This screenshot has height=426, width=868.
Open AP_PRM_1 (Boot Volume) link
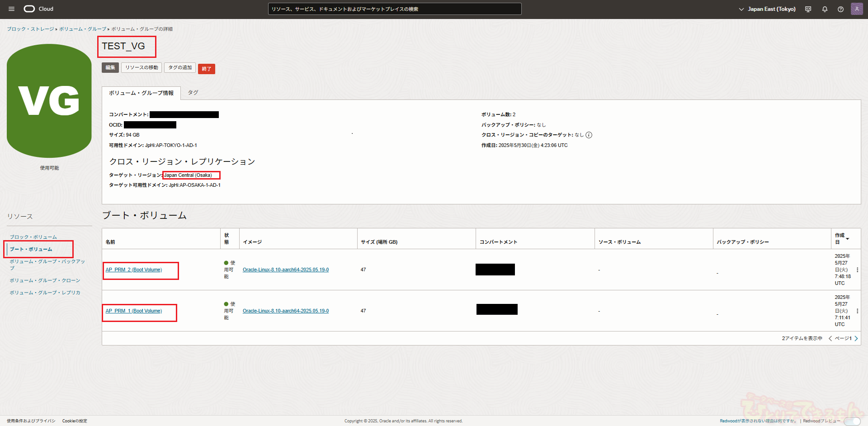point(134,311)
